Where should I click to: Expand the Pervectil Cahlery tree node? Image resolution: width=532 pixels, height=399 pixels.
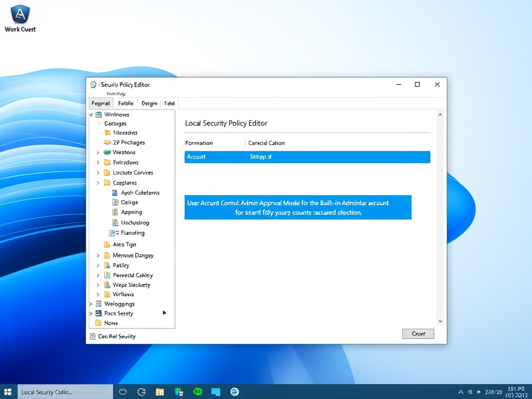pos(98,275)
